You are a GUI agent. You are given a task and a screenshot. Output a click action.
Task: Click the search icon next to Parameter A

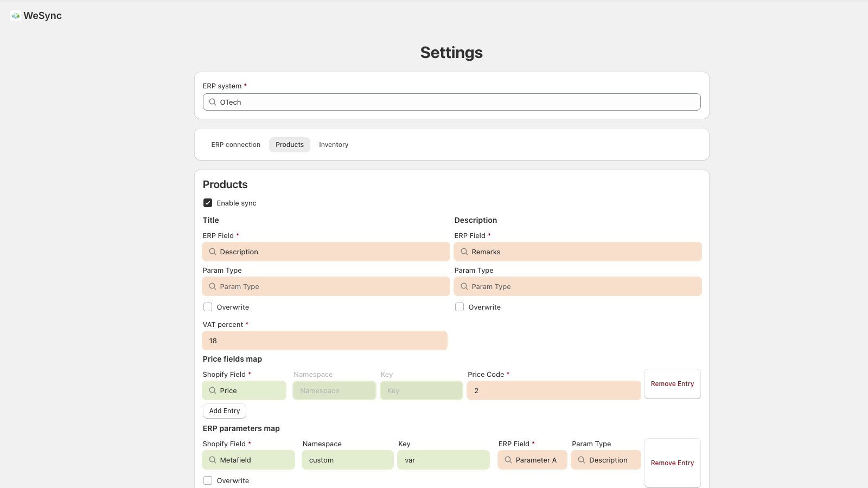[x=508, y=460]
